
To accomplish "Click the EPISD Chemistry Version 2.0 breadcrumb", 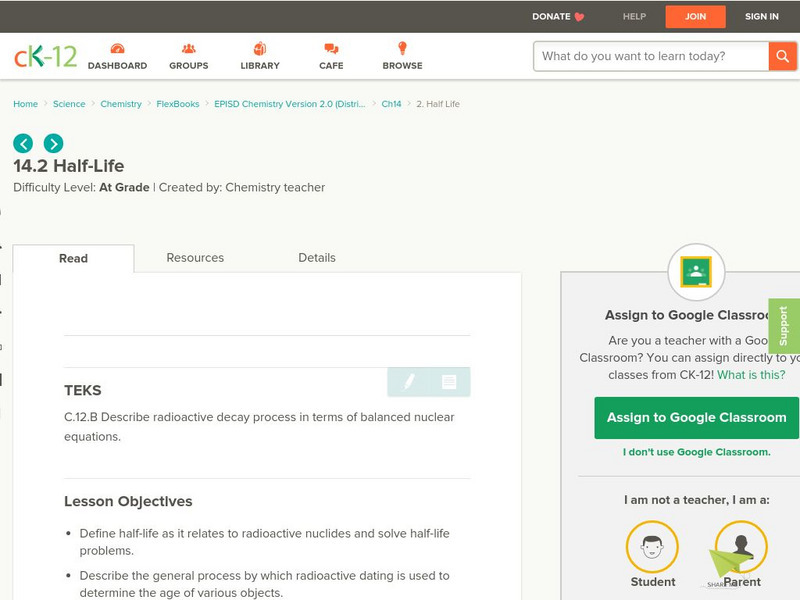I will pos(290,104).
